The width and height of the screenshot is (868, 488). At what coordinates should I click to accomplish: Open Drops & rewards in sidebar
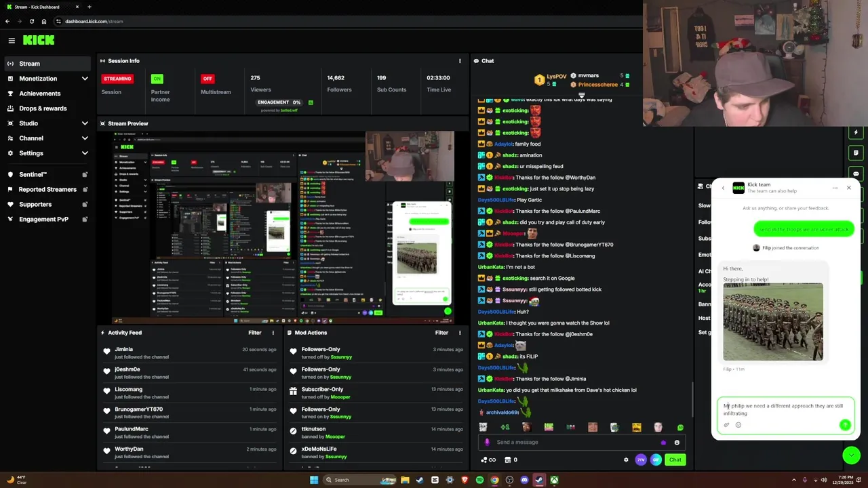[x=47, y=108]
